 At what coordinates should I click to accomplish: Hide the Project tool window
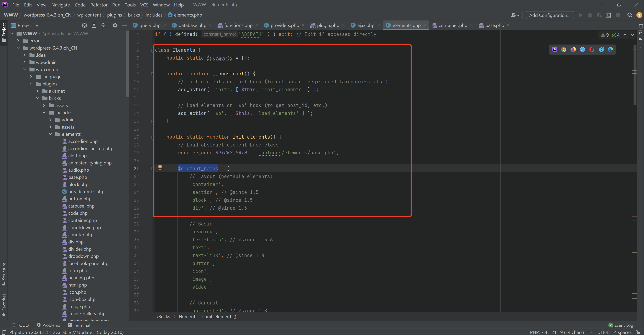coord(124,25)
